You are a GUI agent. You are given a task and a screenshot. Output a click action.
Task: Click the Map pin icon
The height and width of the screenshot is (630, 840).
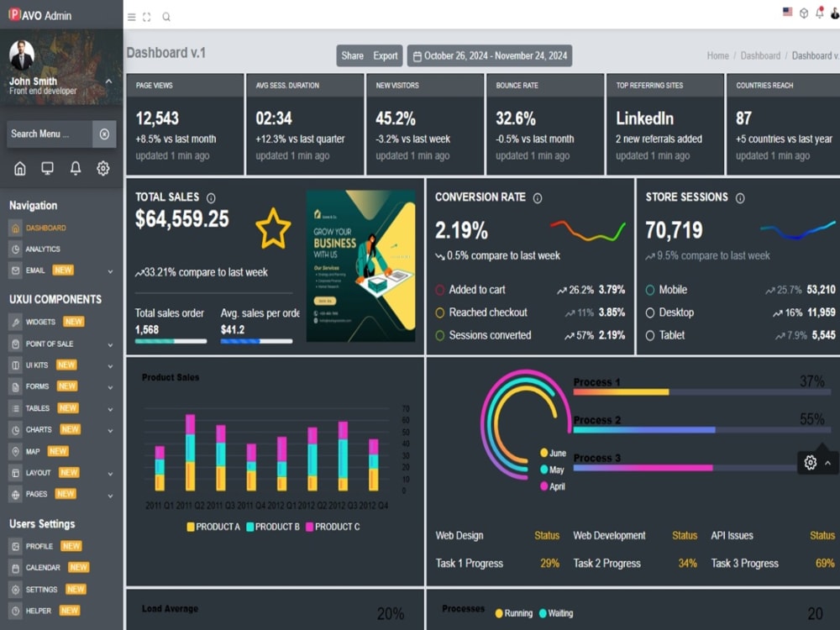coord(15,452)
